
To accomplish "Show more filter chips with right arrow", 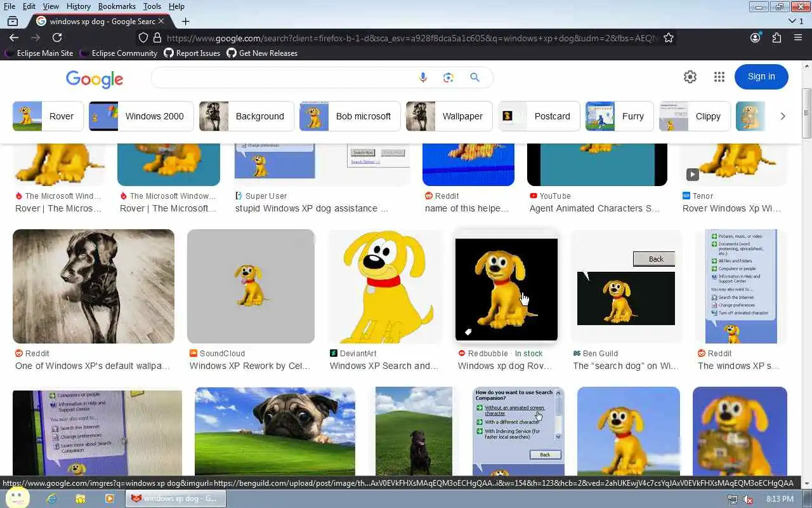I will (783, 116).
